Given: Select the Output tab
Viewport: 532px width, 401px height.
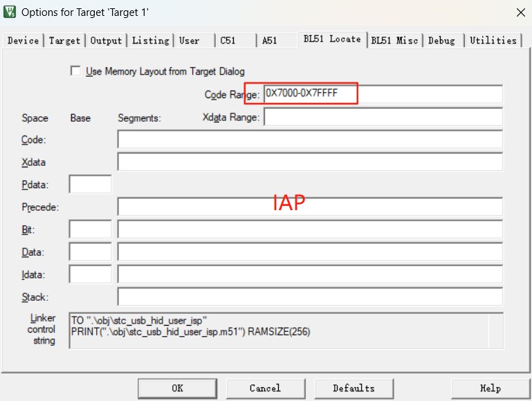Looking at the screenshot, I should pyautogui.click(x=106, y=40).
